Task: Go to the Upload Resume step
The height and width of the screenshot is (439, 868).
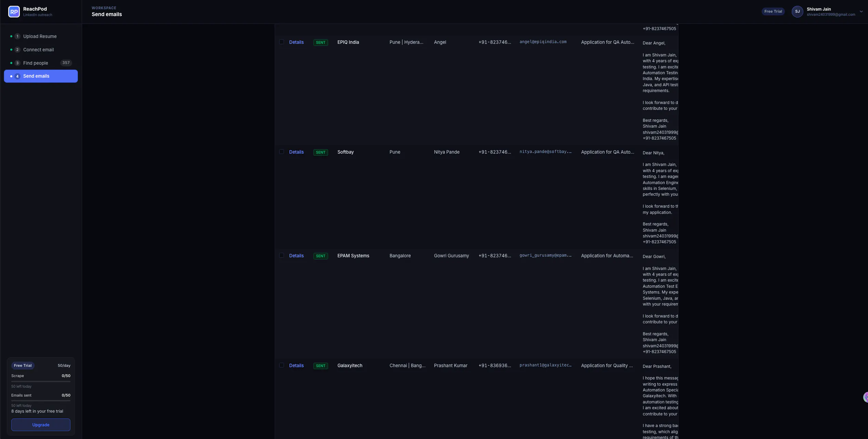Action: (41, 36)
